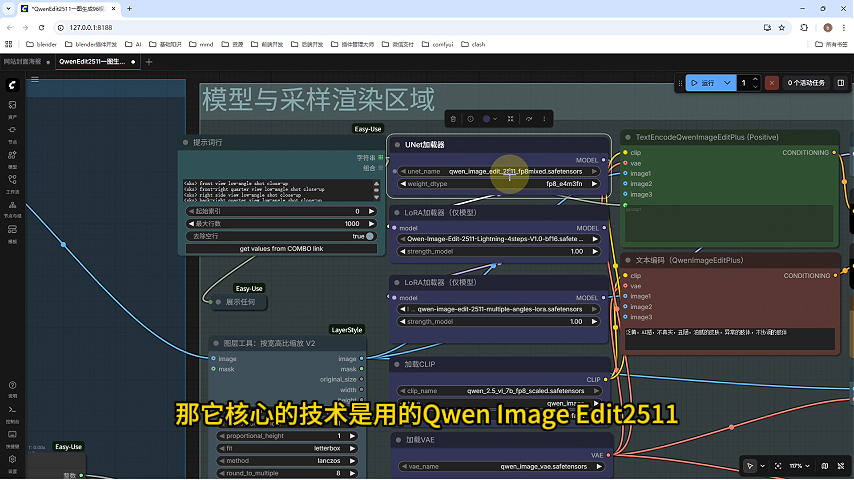
Task: Open the Models sidebar icon
Action: (x=12, y=159)
